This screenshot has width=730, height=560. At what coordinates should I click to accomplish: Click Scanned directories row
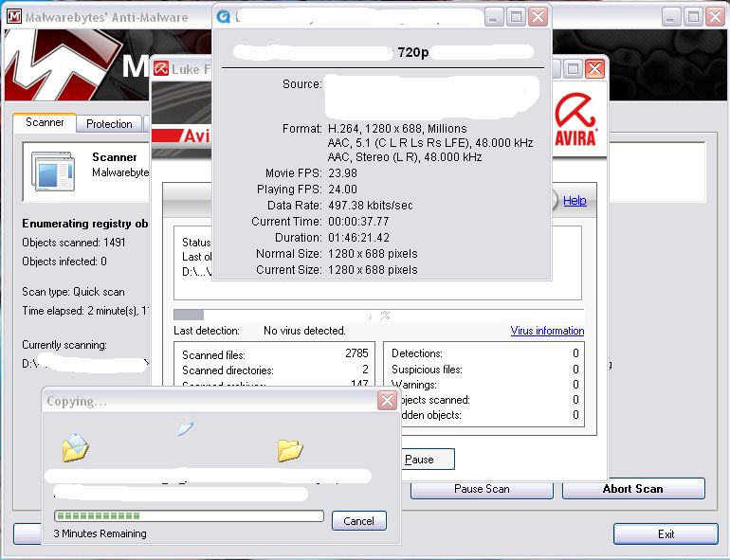[275, 370]
